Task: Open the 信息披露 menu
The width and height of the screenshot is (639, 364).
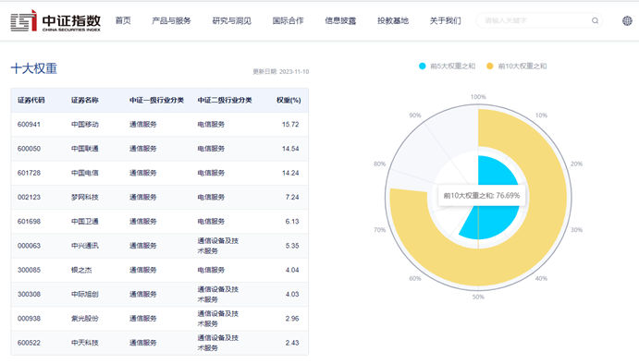Action: [x=340, y=20]
